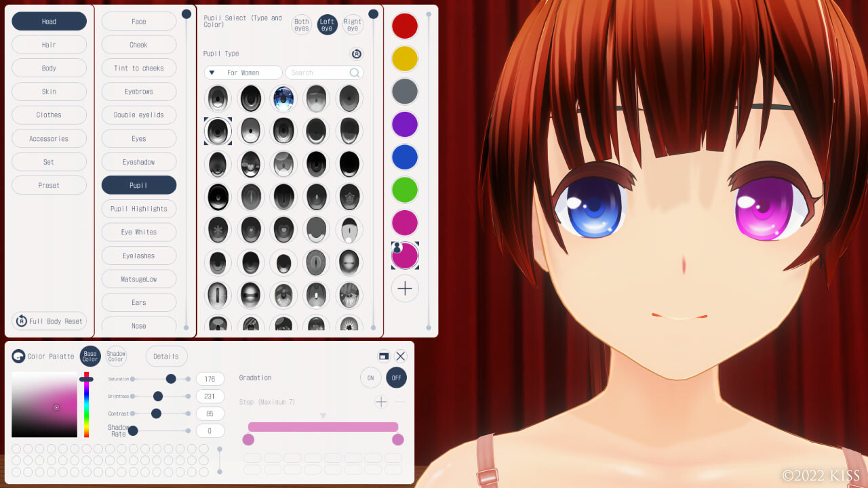This screenshot has width=868, height=488.
Task: Add a custom color with the plus icon
Action: coord(405,289)
